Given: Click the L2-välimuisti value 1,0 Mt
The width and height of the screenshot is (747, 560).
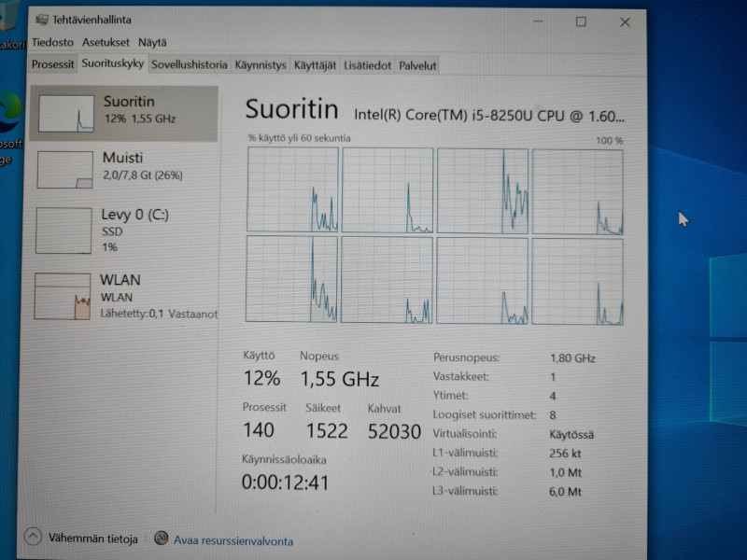Looking at the screenshot, I should tap(565, 472).
